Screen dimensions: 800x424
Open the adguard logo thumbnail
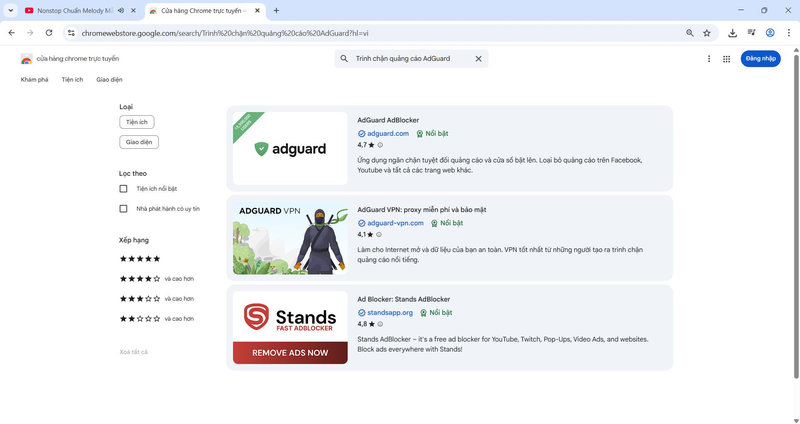click(x=290, y=148)
